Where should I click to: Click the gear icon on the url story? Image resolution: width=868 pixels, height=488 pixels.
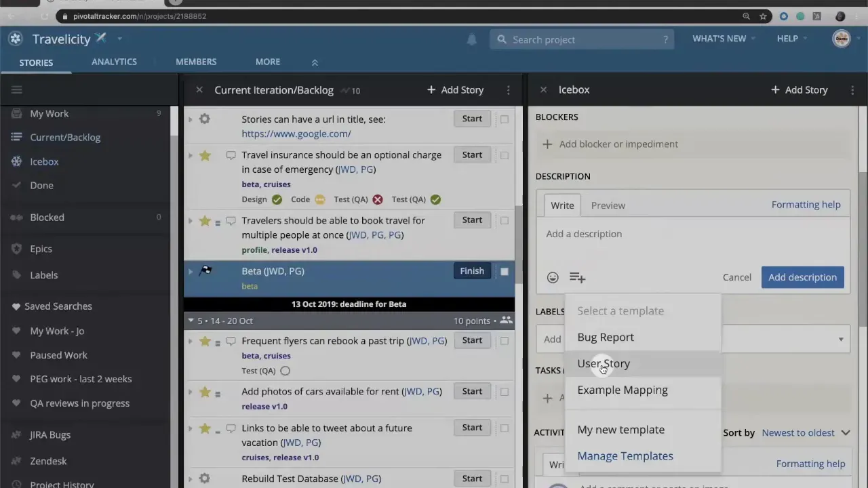(204, 119)
